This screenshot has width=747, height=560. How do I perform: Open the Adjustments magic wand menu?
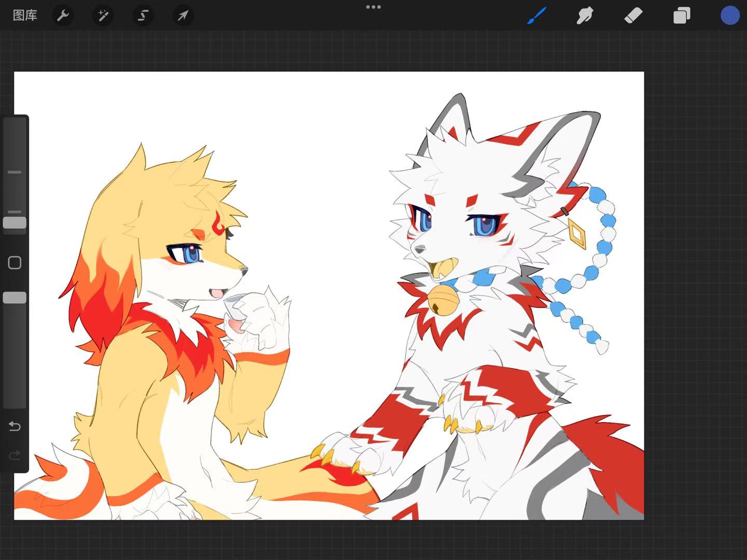(x=103, y=16)
